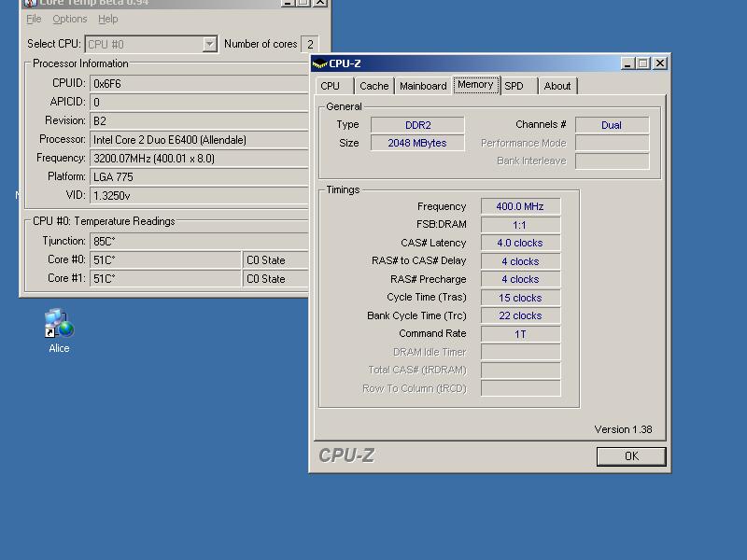The width and height of the screenshot is (747, 560).
Task: Click the FSB:DRAM ratio value 1:1
Action: point(520,225)
